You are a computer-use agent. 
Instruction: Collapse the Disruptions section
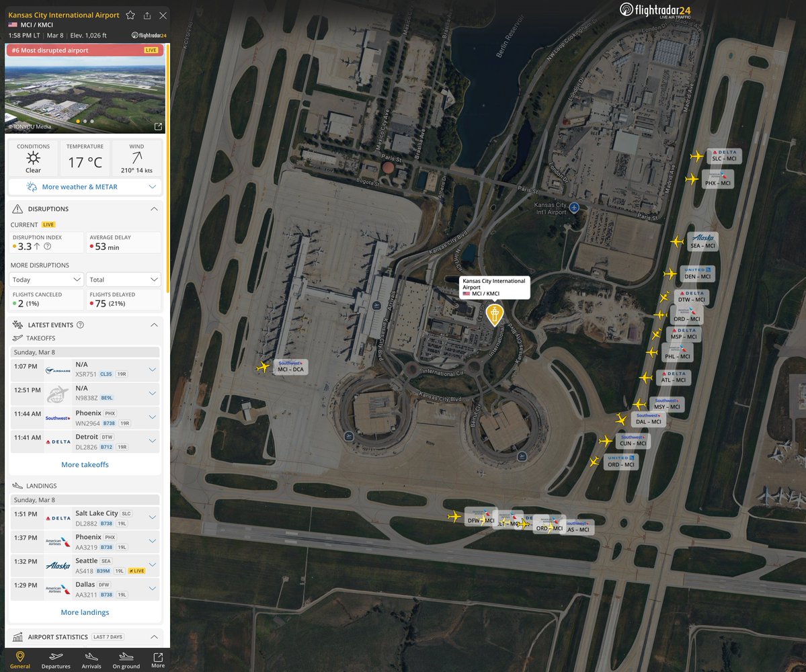pyautogui.click(x=154, y=209)
